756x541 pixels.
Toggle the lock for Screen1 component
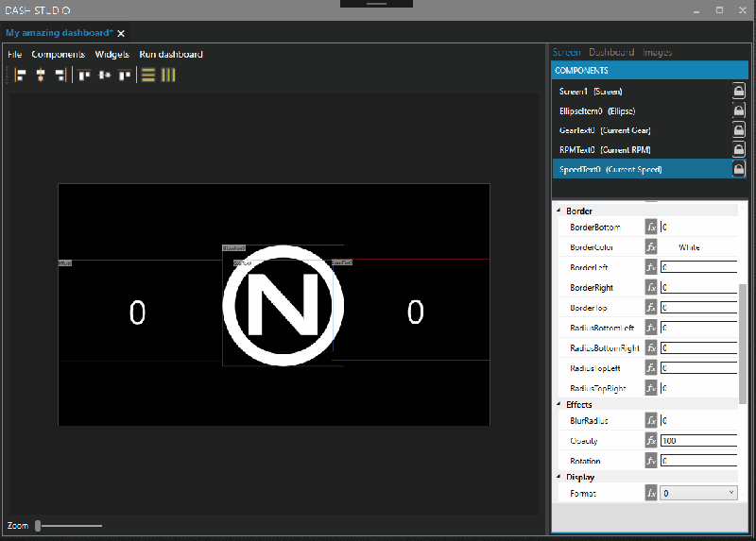(739, 91)
